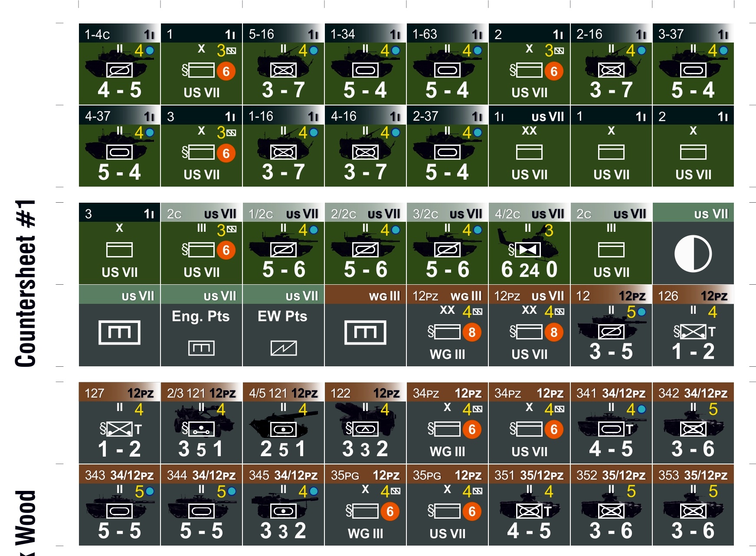The image size is (756, 556).
Task: Select the 35PG WG III brigade counter
Action: (365, 505)
